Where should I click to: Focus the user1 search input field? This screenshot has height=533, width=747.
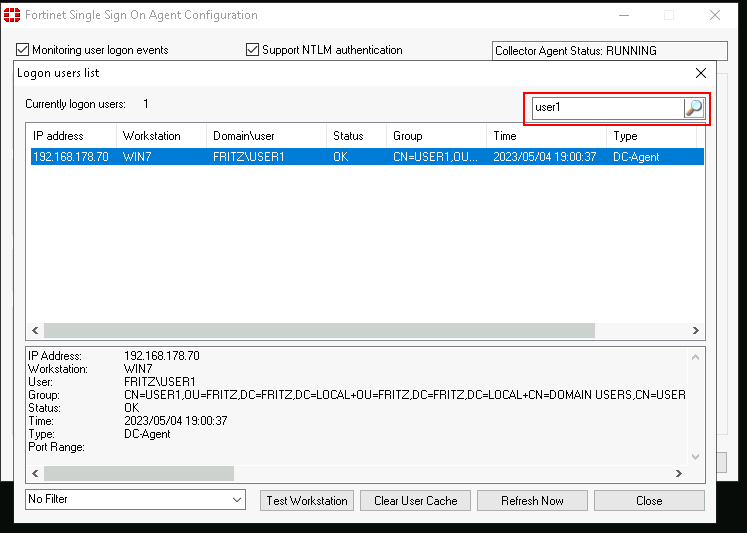click(x=608, y=108)
